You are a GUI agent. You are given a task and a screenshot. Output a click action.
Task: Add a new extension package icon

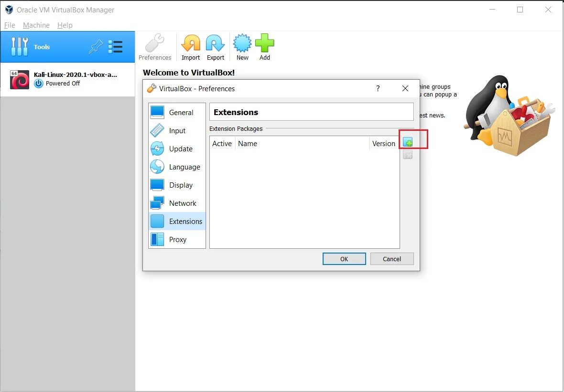tap(408, 142)
